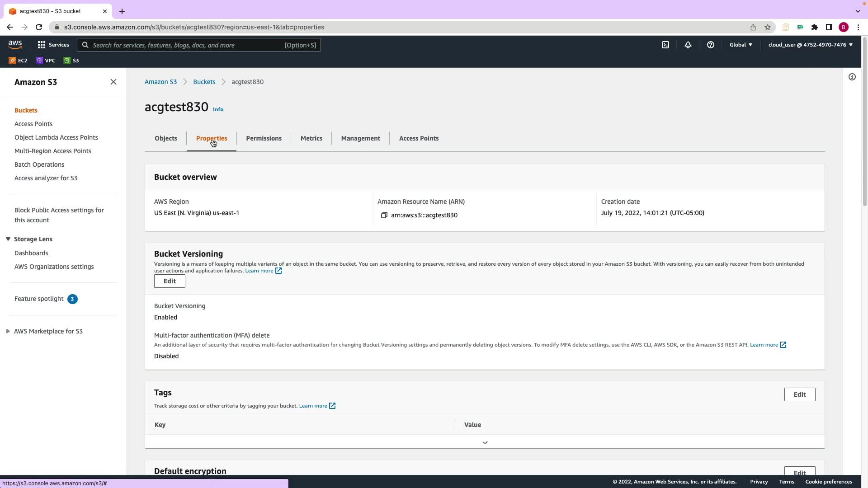Image resolution: width=868 pixels, height=488 pixels.
Task: Expand the Global region dropdown
Action: pos(741,45)
